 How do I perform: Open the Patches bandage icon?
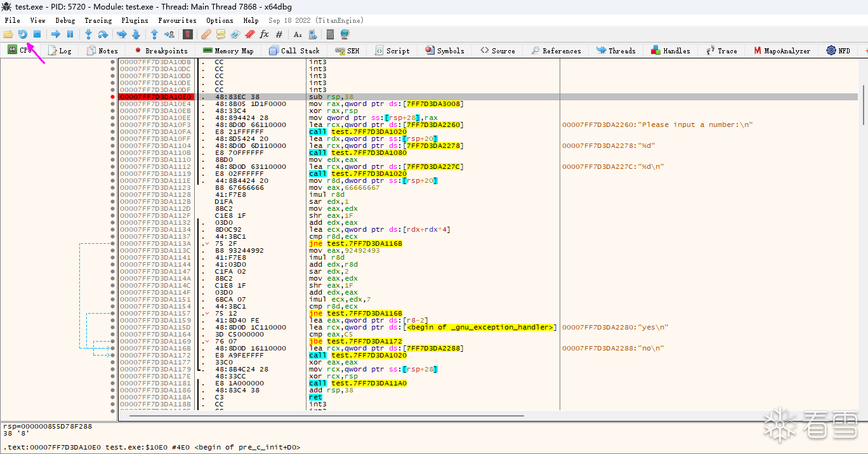(206, 34)
